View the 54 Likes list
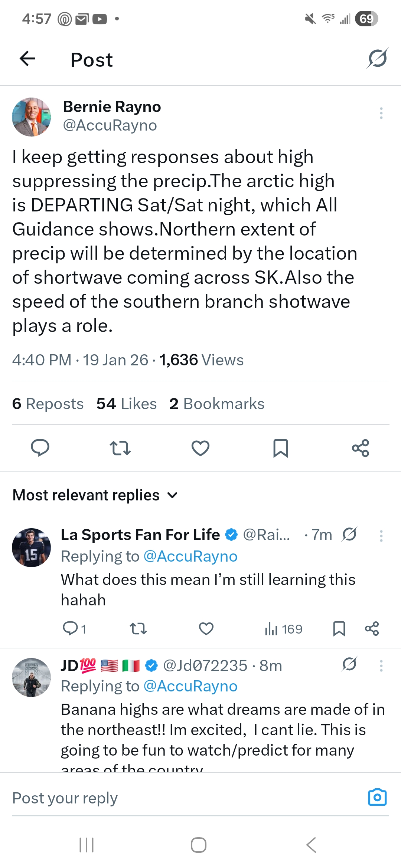Screen dimensions: 401x868 127,404
